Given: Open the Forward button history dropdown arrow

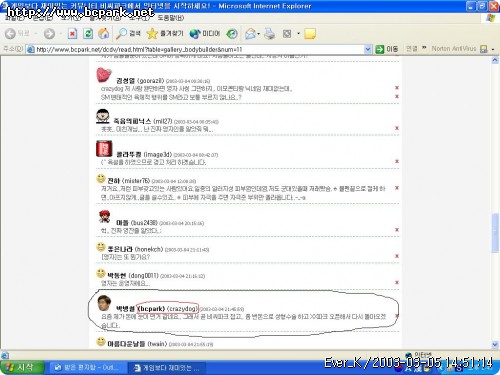Looking at the screenshot, I should (60, 33).
